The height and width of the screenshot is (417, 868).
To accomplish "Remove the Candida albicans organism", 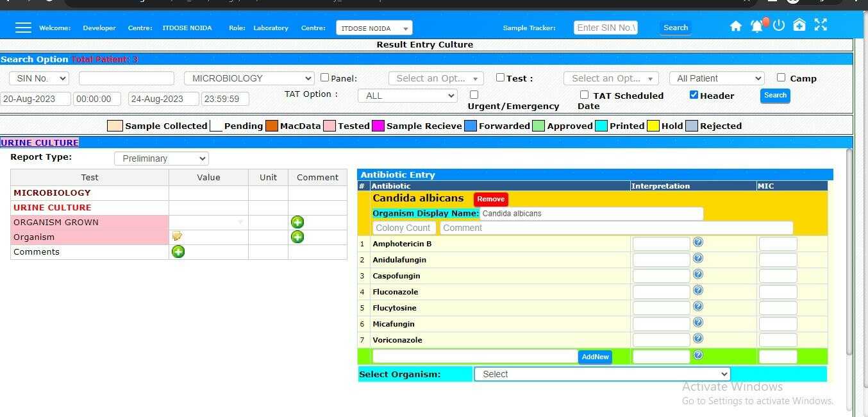I will 490,199.
